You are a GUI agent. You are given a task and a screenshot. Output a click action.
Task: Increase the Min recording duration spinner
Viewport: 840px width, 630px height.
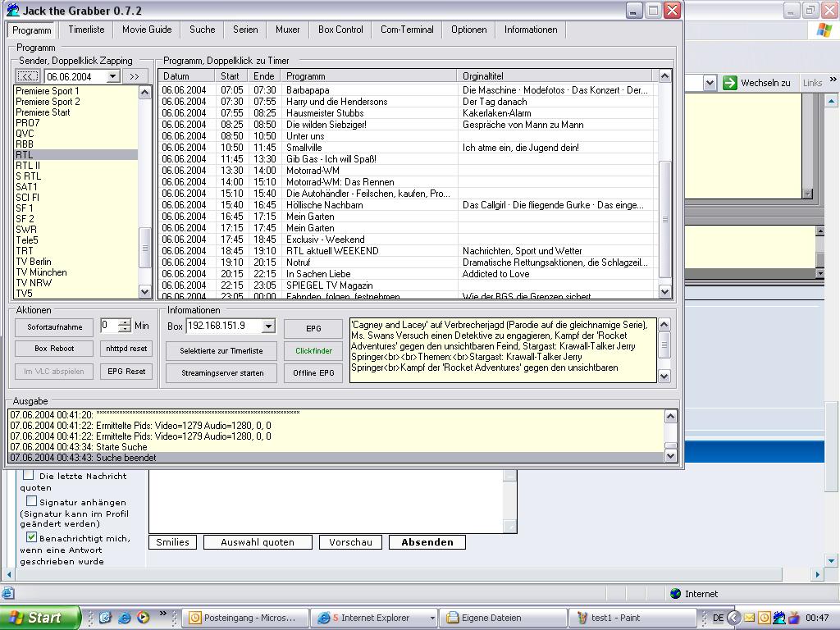[x=124, y=322]
